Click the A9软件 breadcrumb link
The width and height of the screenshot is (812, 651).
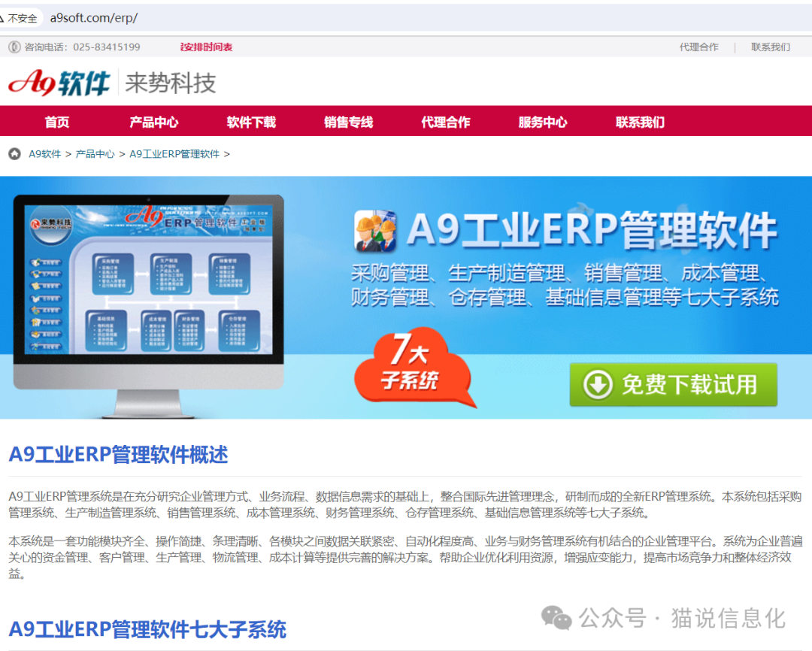44,154
